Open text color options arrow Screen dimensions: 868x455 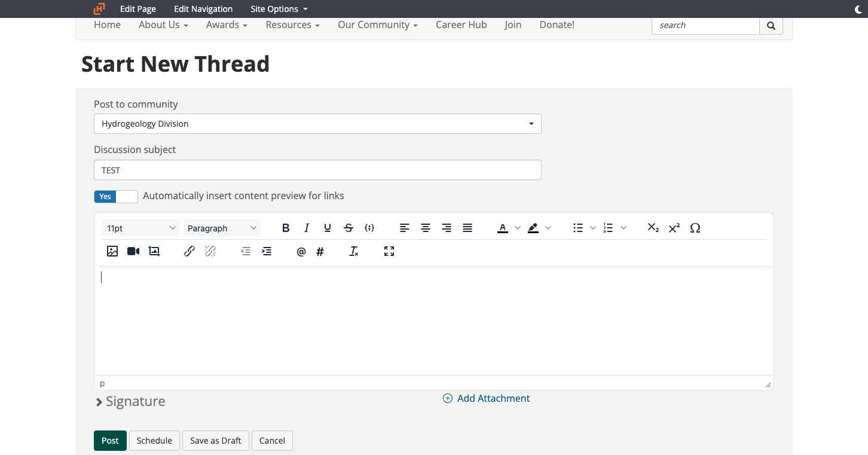518,228
